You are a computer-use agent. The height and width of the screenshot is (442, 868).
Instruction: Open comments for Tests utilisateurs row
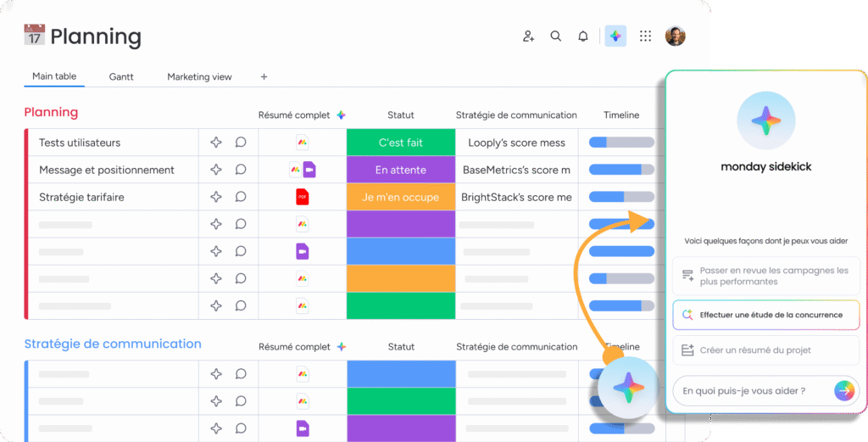pos(240,143)
